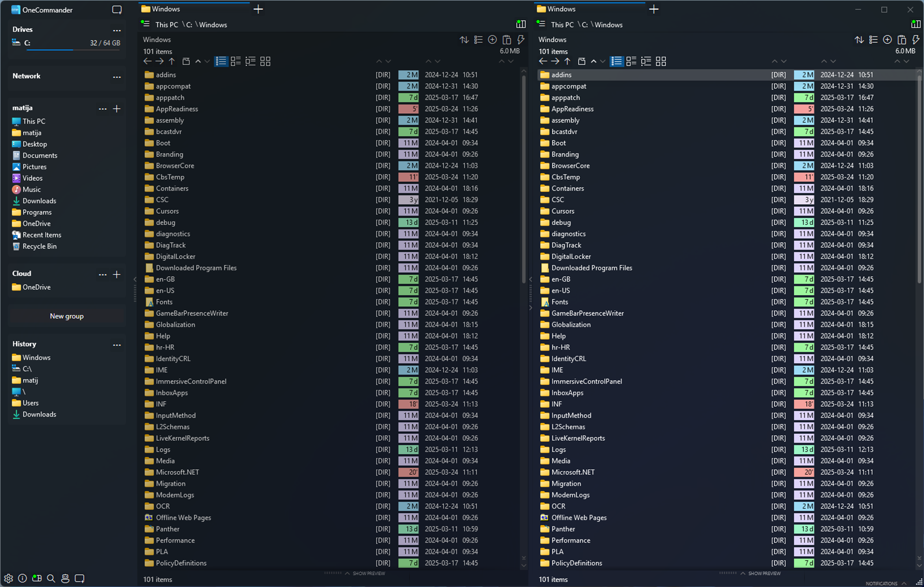924x587 pixels.
Task: Click C: breadcrumb in right pane
Action: 584,25
